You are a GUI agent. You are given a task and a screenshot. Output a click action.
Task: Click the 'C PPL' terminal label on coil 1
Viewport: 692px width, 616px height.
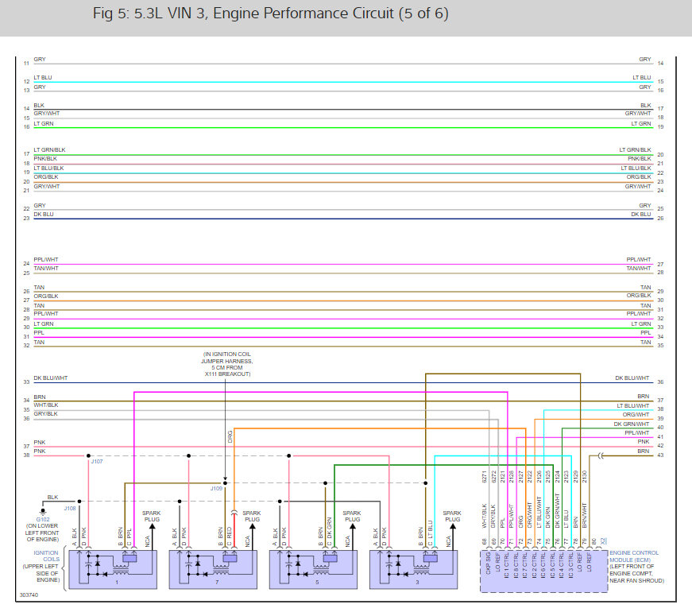(x=130, y=537)
